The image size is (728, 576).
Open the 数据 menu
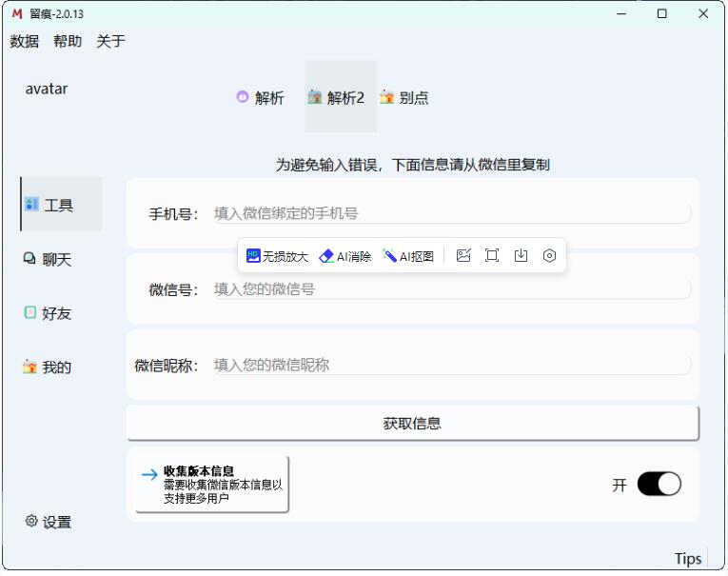point(24,41)
